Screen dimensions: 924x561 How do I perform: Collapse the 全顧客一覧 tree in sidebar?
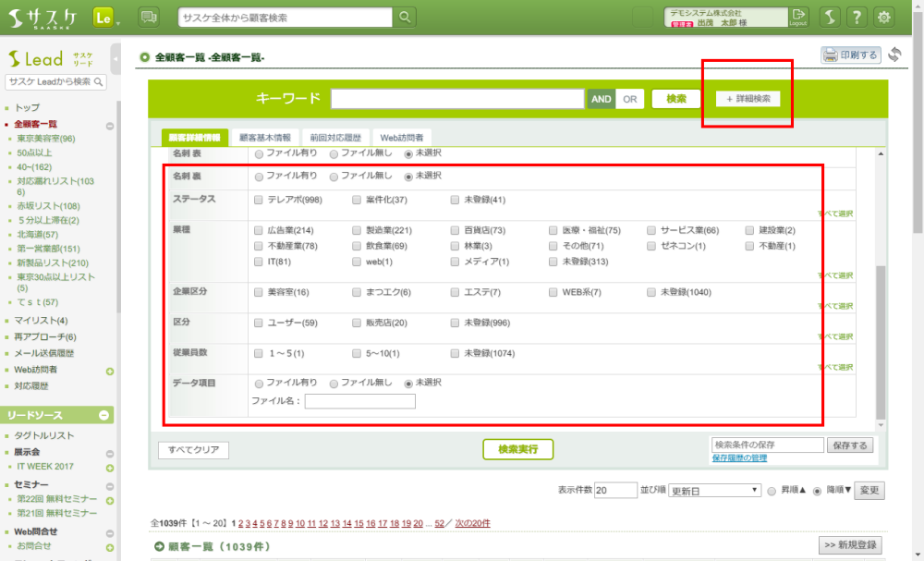[110, 126]
